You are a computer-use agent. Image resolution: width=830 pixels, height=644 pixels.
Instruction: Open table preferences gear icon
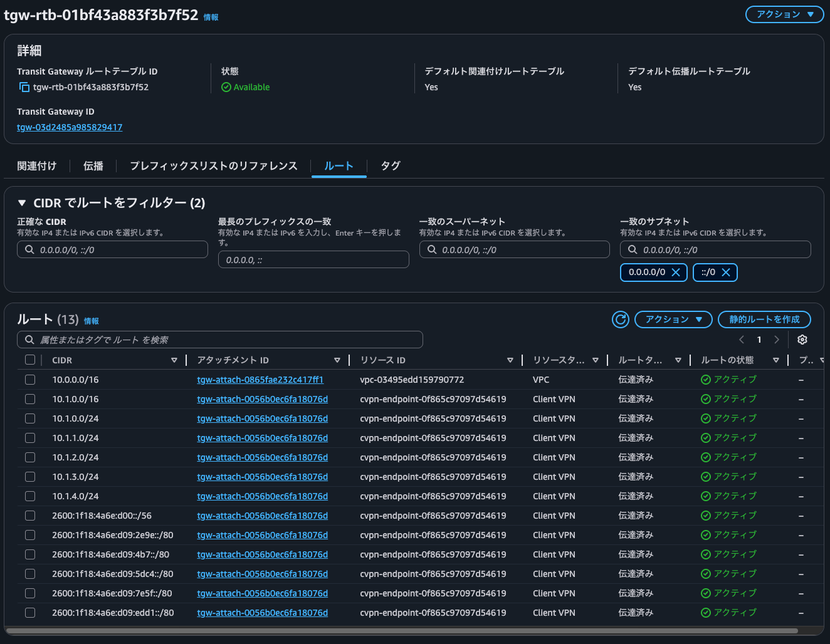point(802,340)
